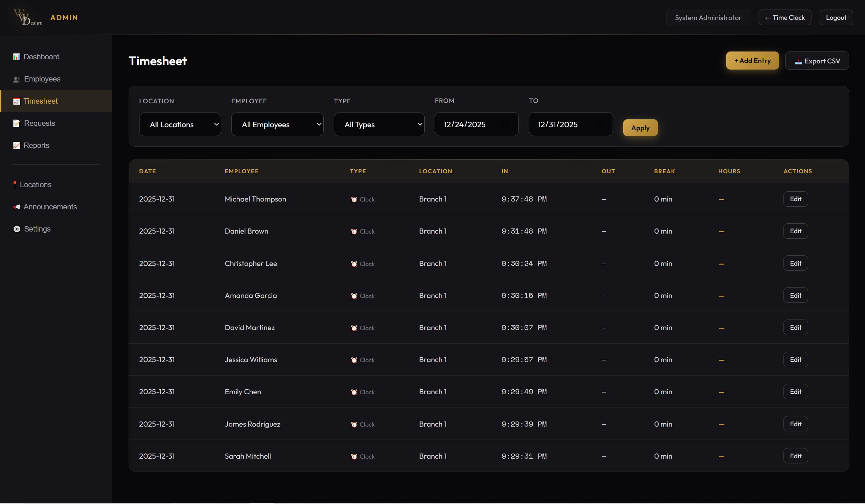The width and height of the screenshot is (865, 504).
Task: Click the calendar icon in the FROM field
Action: 505,124
